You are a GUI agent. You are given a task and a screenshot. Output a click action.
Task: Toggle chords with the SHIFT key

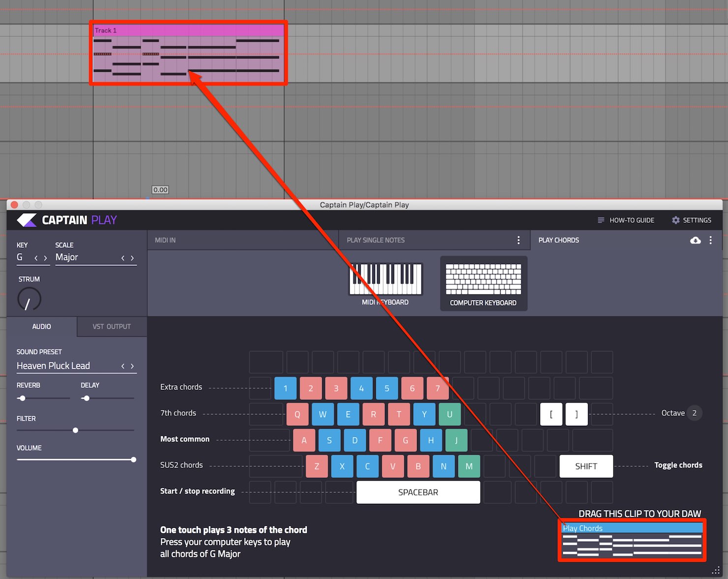(586, 466)
